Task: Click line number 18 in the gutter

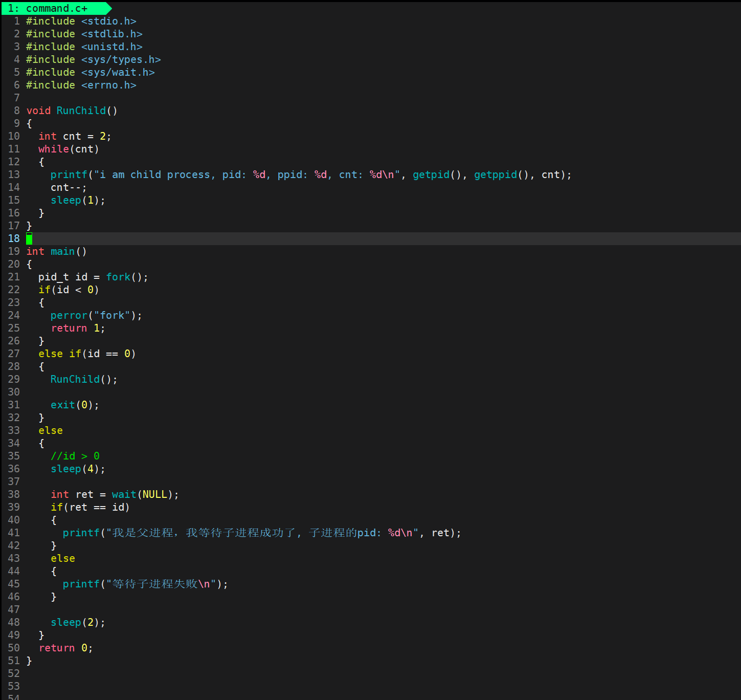Action: pyautogui.click(x=14, y=238)
